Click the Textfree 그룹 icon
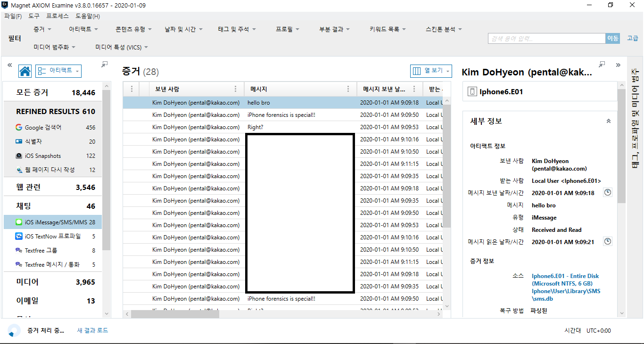 pyautogui.click(x=19, y=250)
